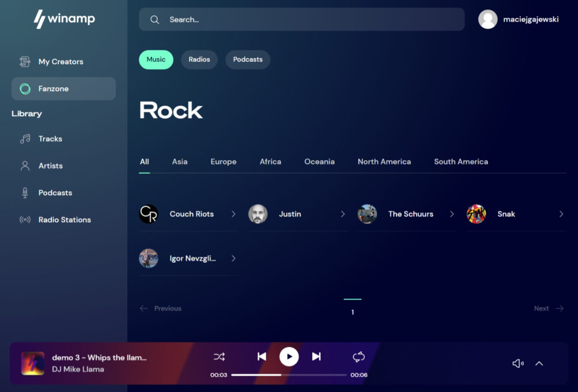Open the Radio Stations label

65,220
